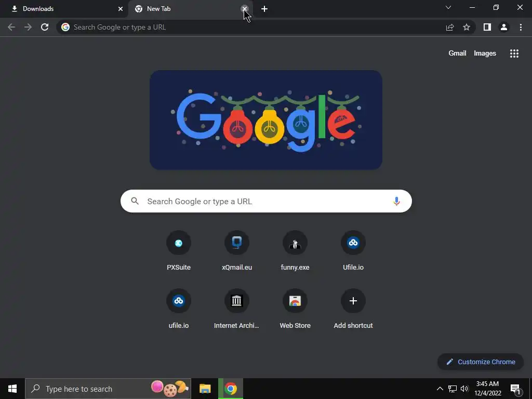
Task: Open the Google apps grid
Action: (x=514, y=54)
